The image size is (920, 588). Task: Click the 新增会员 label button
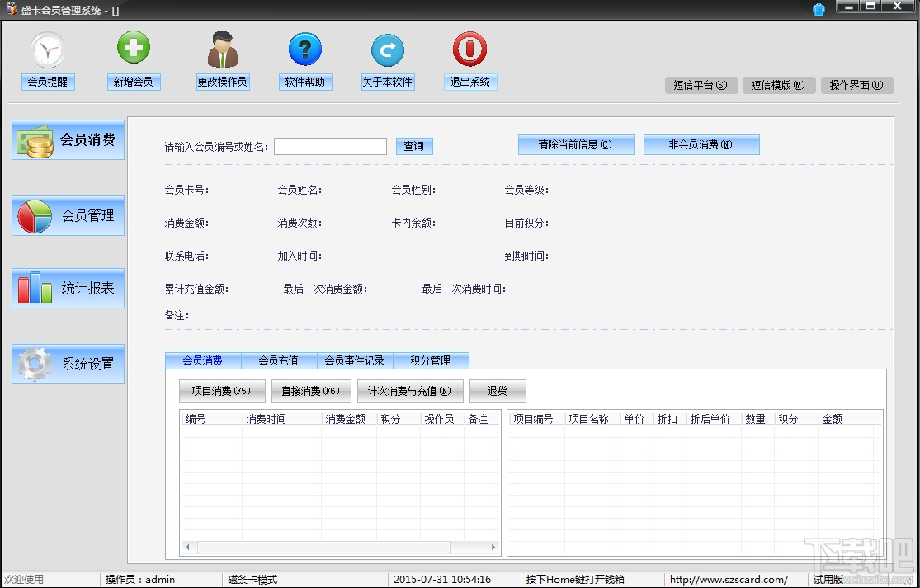pyautogui.click(x=133, y=82)
